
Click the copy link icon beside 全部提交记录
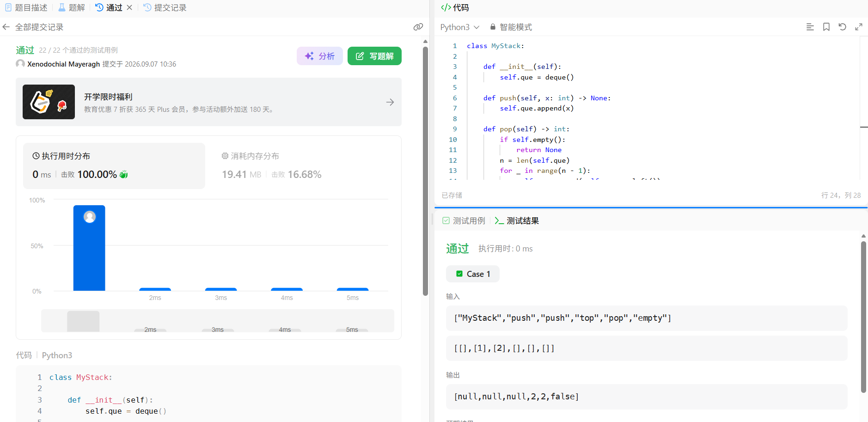418,27
